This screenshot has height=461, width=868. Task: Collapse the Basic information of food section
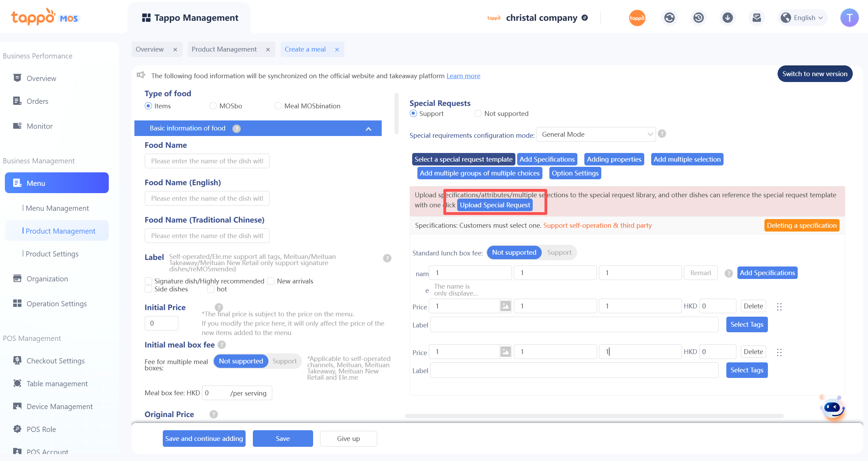(x=368, y=129)
